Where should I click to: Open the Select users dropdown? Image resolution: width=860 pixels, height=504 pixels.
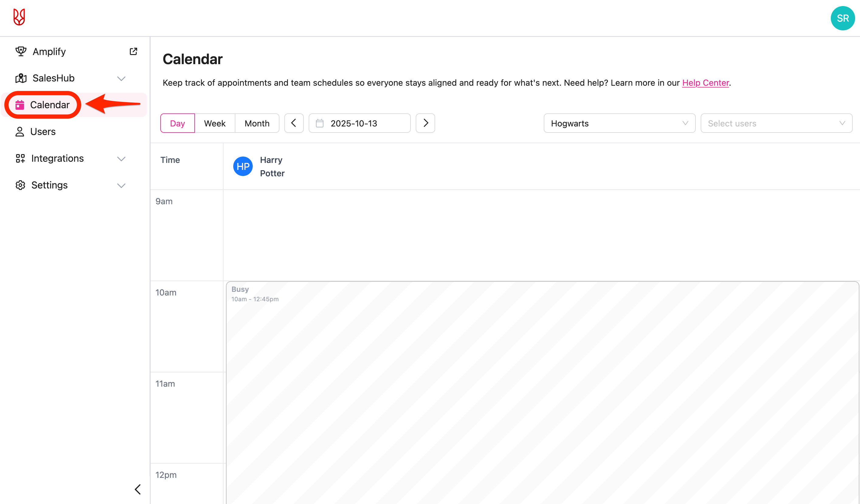[776, 123]
